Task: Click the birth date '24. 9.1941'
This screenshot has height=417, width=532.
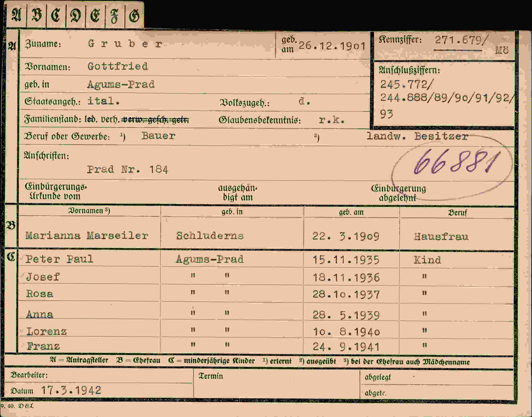Action: [x=346, y=347]
